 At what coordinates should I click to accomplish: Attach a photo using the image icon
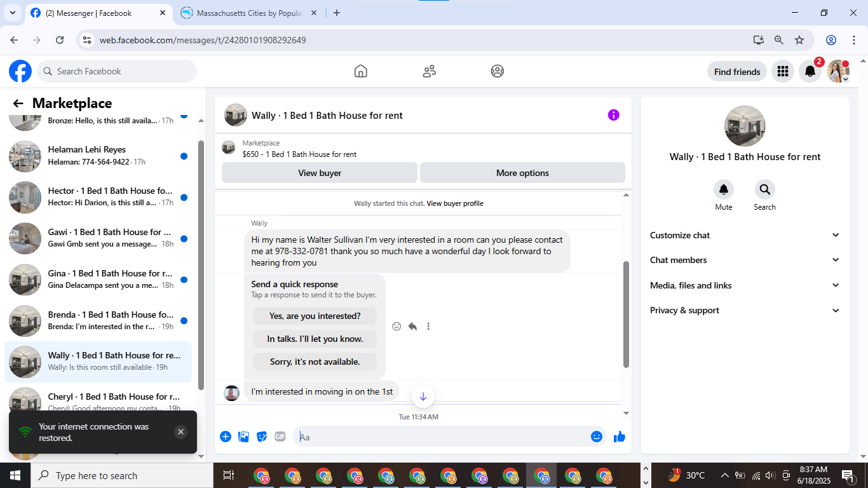243,437
